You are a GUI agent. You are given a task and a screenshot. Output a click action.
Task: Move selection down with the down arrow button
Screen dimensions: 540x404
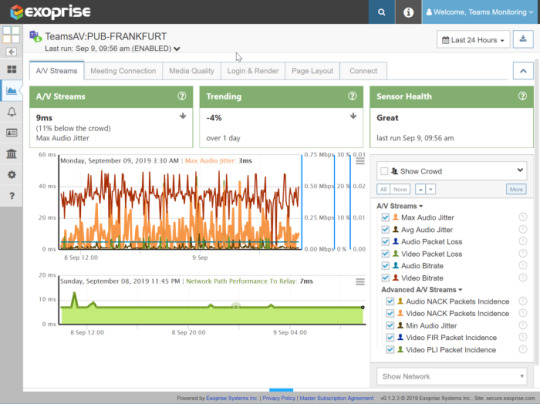(x=430, y=189)
